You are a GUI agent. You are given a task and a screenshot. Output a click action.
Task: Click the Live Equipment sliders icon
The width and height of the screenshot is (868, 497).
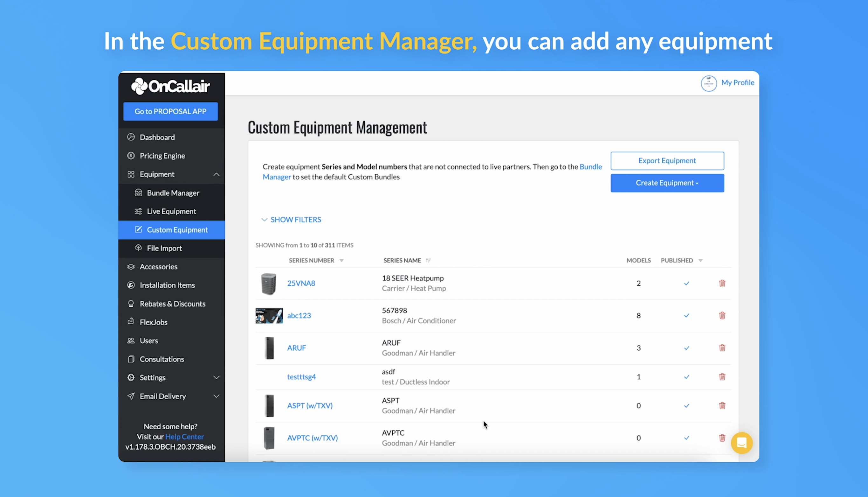pyautogui.click(x=138, y=211)
